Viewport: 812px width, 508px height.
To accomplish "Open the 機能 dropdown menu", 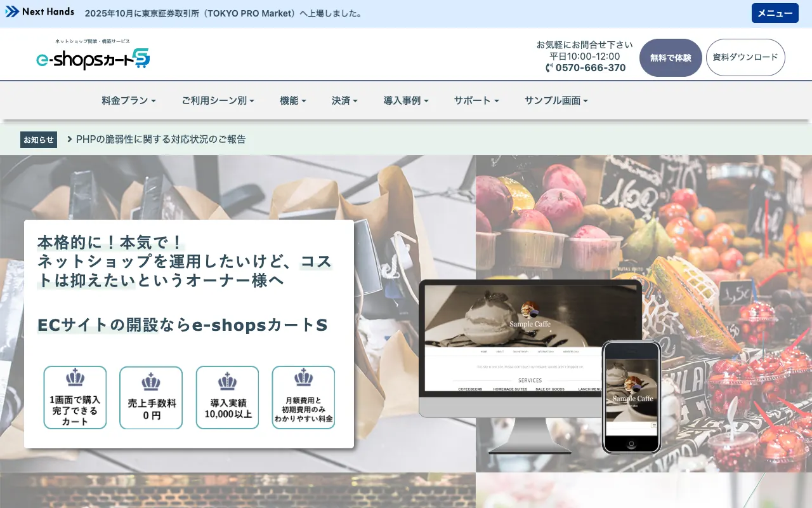I will click(293, 100).
